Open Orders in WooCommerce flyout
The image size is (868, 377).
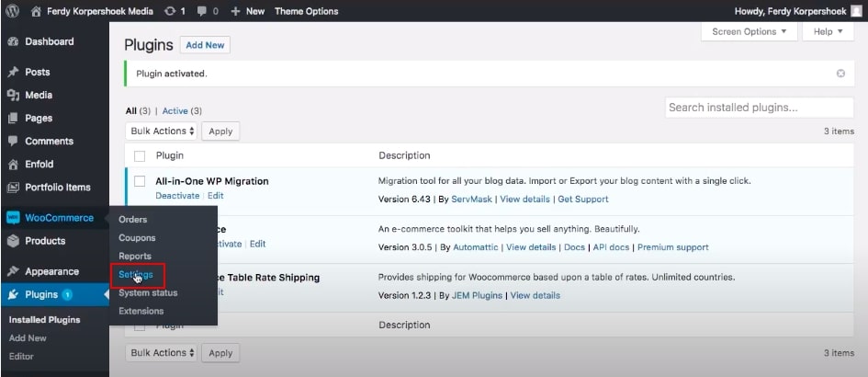pos(133,220)
